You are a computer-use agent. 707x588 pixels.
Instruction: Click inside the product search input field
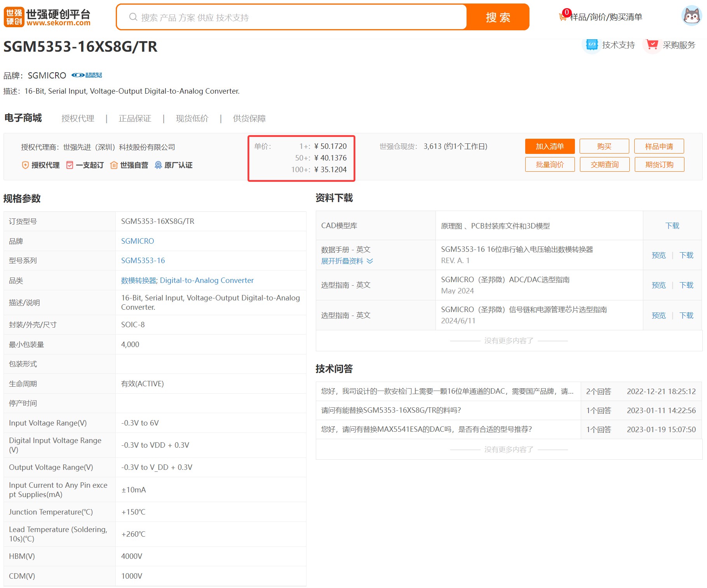point(272,17)
